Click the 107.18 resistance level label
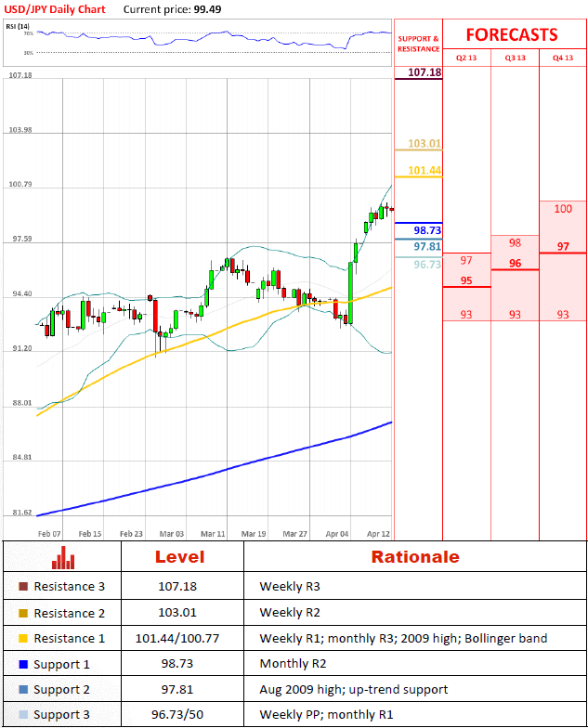 tap(425, 72)
